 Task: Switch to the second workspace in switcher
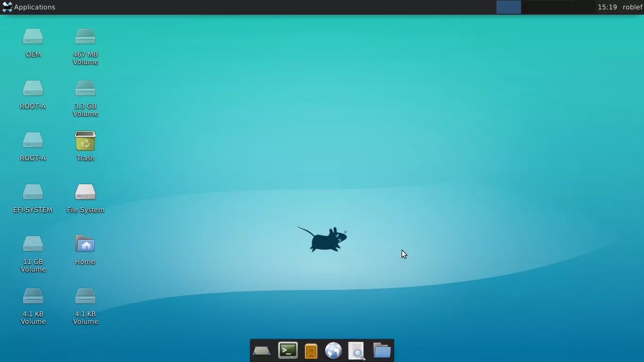coord(534,7)
